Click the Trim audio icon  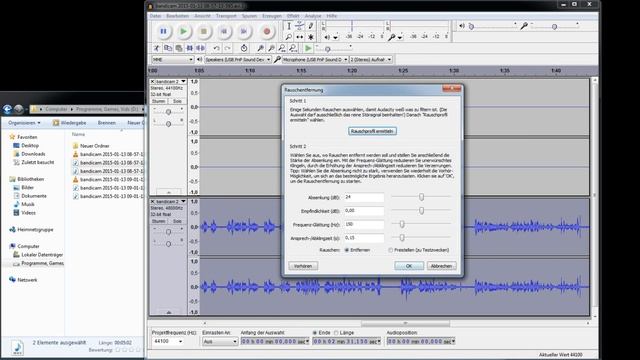pyautogui.click(x=190, y=48)
